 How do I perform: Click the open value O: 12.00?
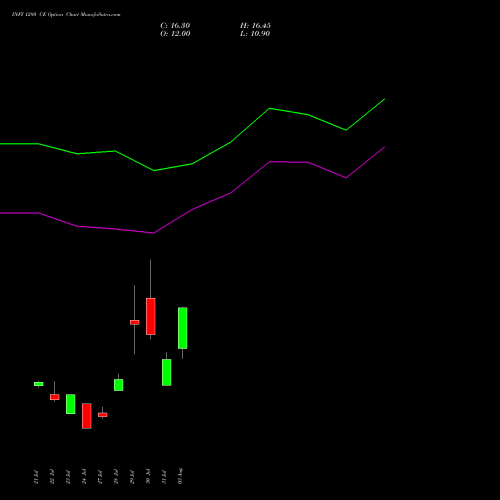click(x=175, y=34)
